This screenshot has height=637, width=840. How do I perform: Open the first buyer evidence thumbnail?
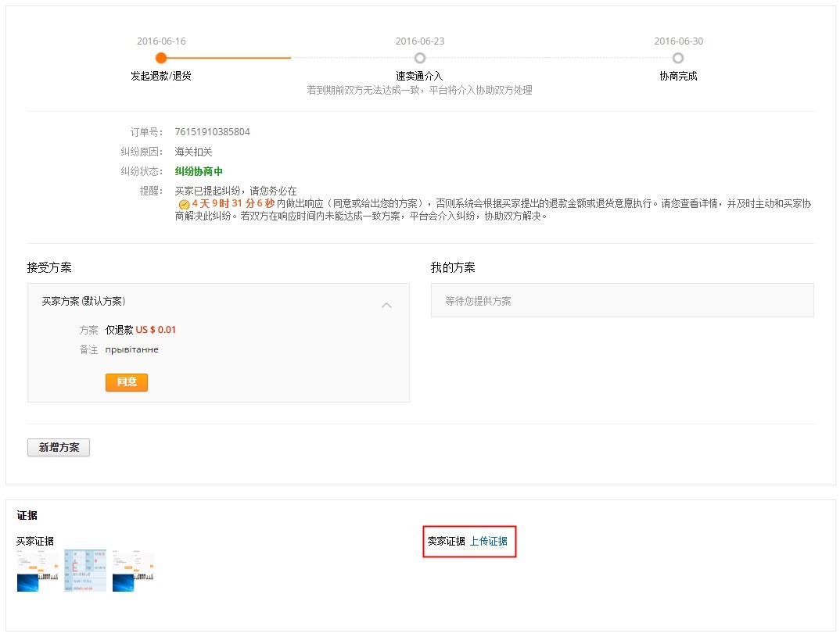point(38,569)
